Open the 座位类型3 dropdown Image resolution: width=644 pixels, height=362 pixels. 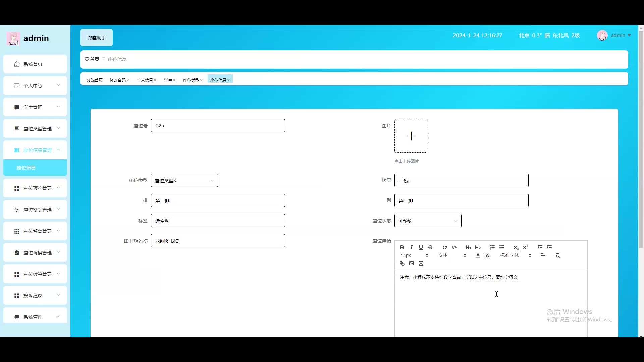184,181
